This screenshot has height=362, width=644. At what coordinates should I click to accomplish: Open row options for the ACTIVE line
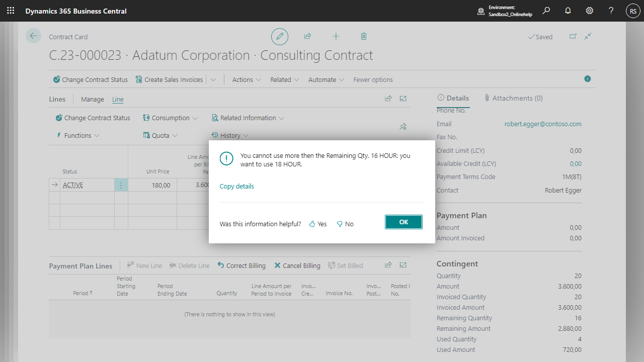click(x=121, y=185)
